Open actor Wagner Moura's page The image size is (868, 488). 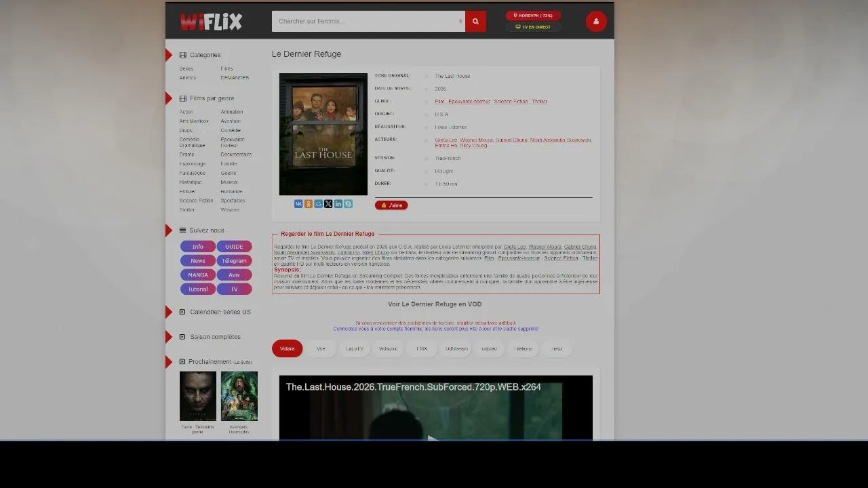[x=477, y=140]
